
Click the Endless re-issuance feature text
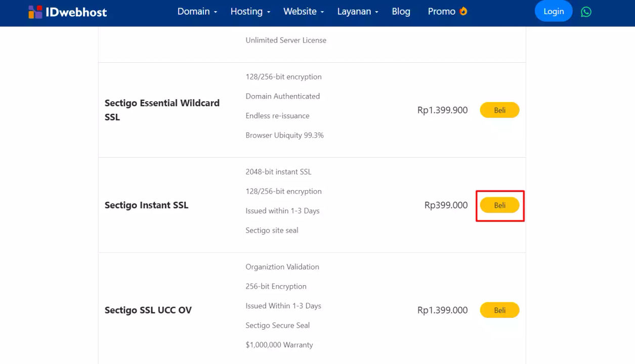pos(277,116)
